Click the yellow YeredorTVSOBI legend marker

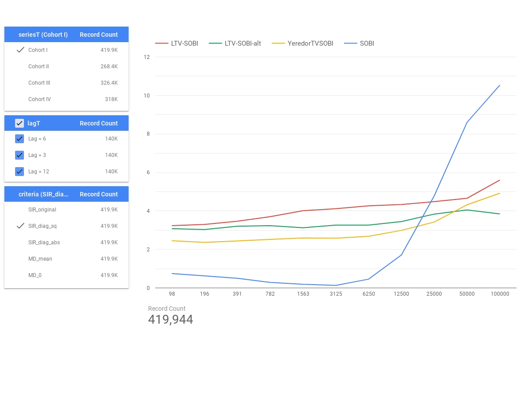[x=279, y=43]
